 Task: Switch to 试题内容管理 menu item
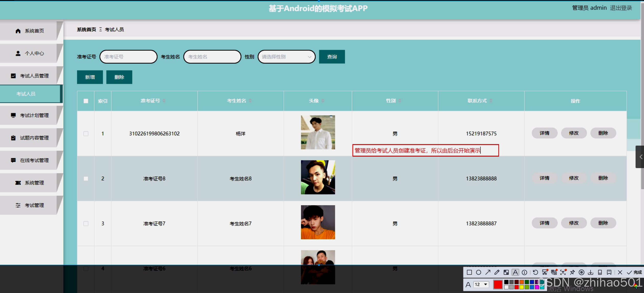point(35,138)
